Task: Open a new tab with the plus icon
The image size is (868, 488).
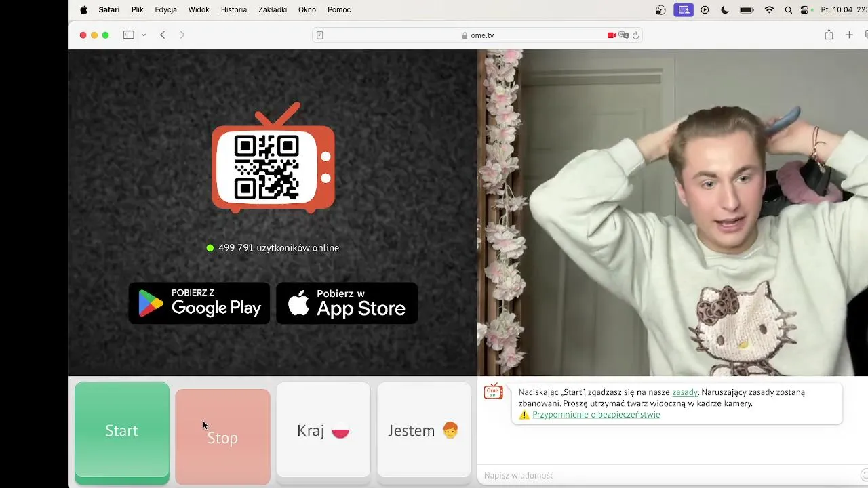Action: coord(849,35)
